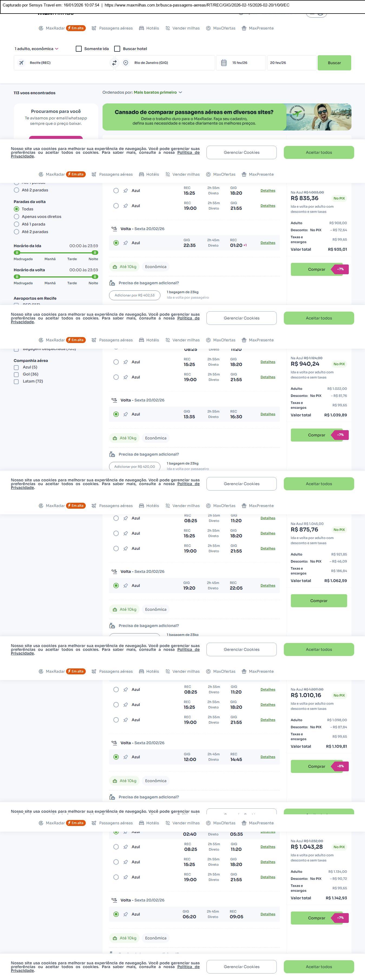Click the Horário da ida slider left handle
Image resolution: width=365 pixels, height=980 pixels.
(17, 253)
